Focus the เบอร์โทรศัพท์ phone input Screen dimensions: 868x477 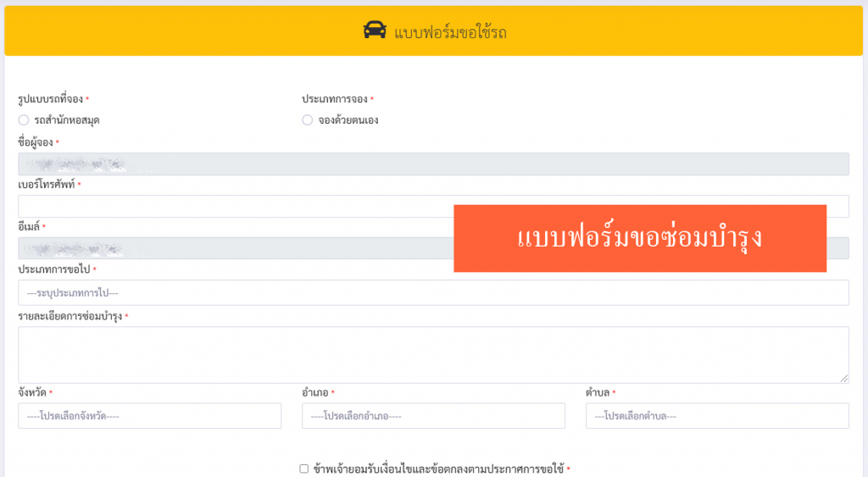coord(229,206)
